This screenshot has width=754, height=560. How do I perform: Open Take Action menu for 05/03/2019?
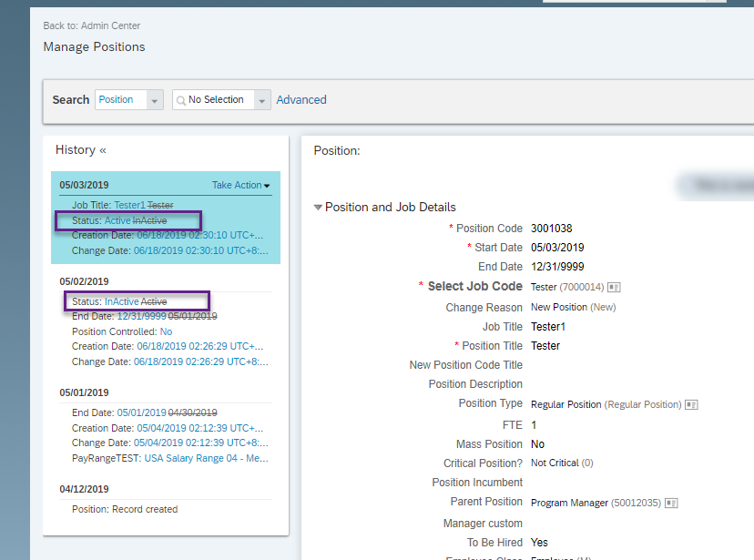[x=241, y=185]
